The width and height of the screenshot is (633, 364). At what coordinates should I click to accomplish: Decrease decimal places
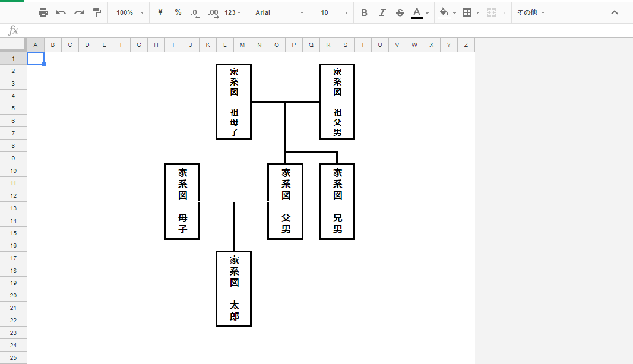click(195, 12)
